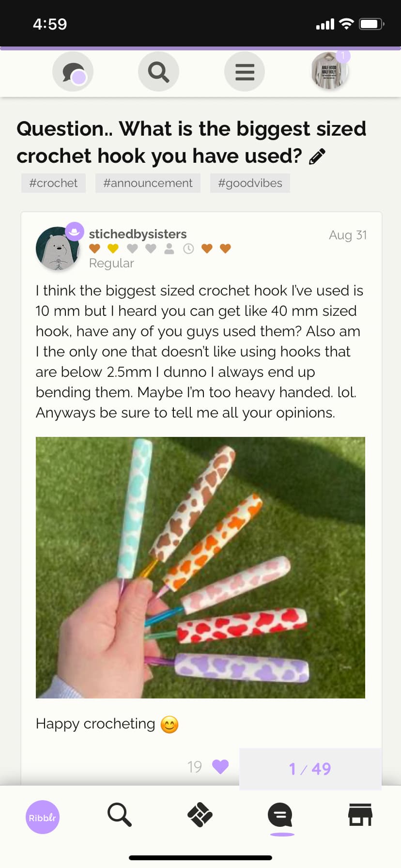Viewport: 401px width, 868px height.
Task: Like the post with purple heart
Action: pyautogui.click(x=220, y=767)
